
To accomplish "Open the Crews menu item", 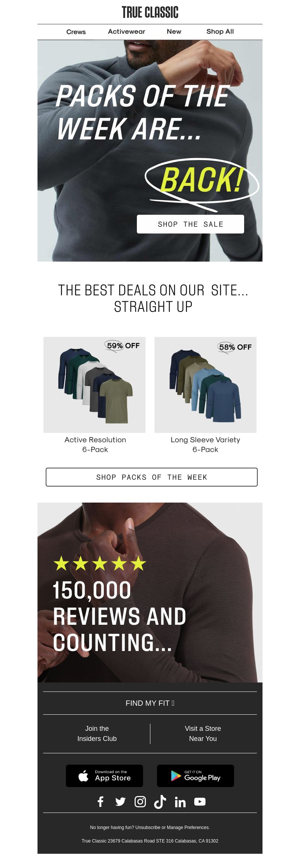I will pos(76,32).
